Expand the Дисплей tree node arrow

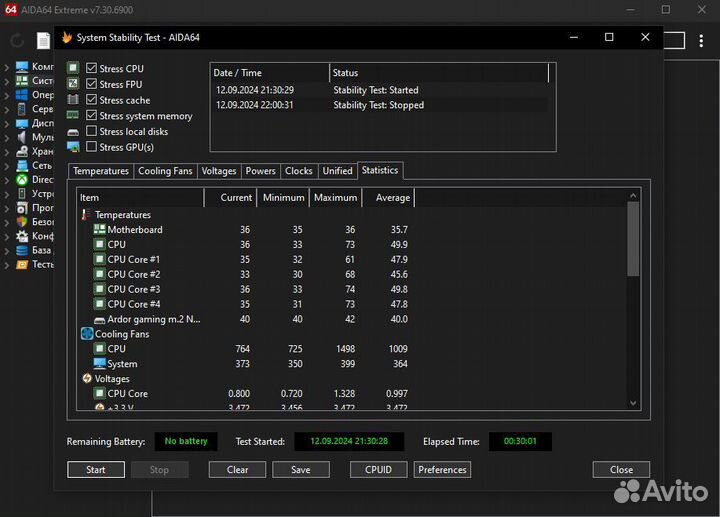[x=6, y=124]
